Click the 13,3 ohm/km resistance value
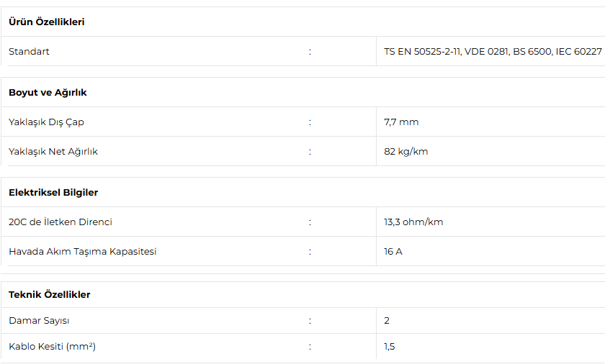 point(413,222)
